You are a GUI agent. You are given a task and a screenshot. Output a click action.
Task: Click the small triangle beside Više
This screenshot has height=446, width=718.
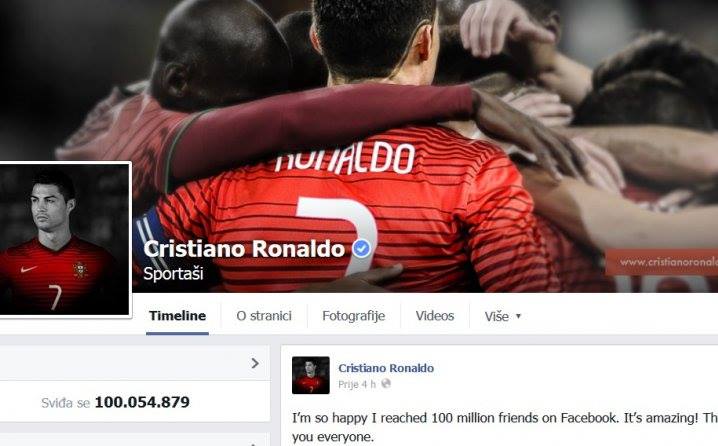tap(518, 316)
